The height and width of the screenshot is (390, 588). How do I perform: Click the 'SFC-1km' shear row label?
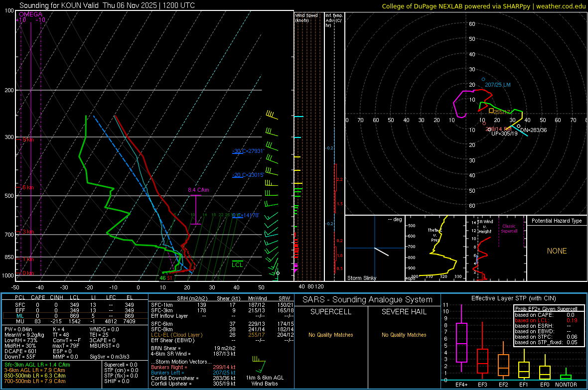161,305
